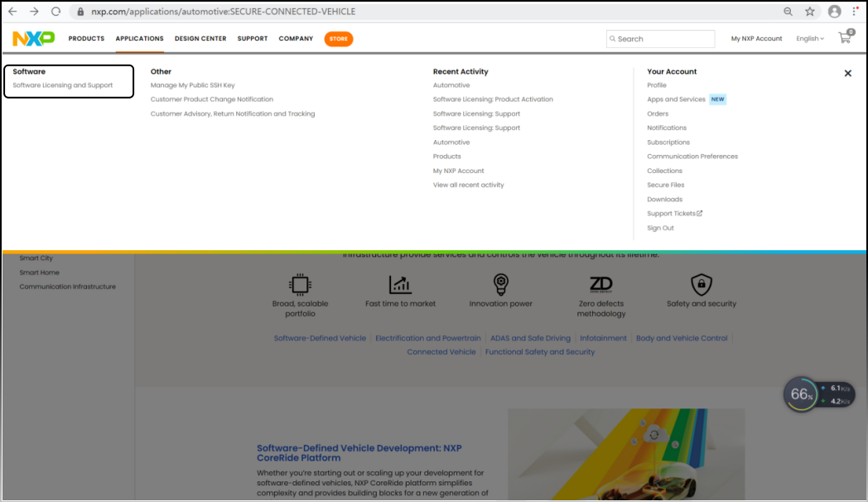Image resolution: width=868 pixels, height=502 pixels.
Task: Click the Safety and security shield icon
Action: (x=701, y=284)
